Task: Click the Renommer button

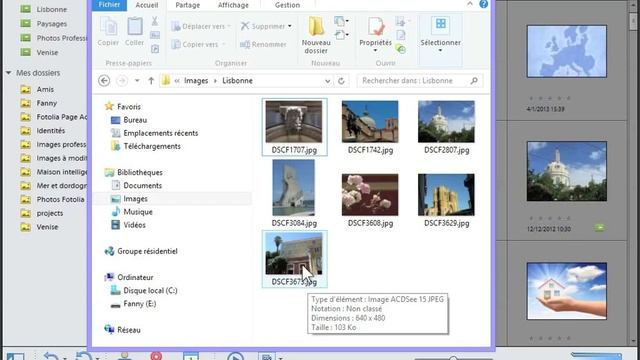Action: click(x=263, y=44)
